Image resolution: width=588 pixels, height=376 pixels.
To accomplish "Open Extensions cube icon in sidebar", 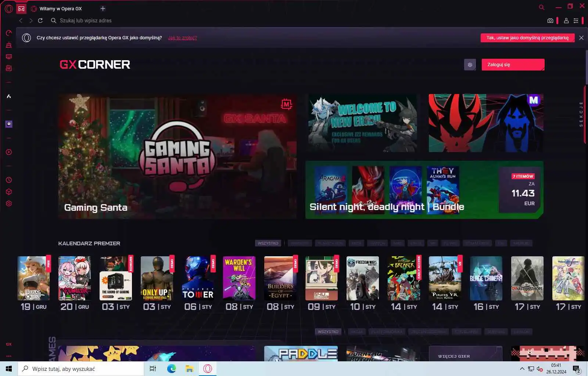I will click(9, 192).
